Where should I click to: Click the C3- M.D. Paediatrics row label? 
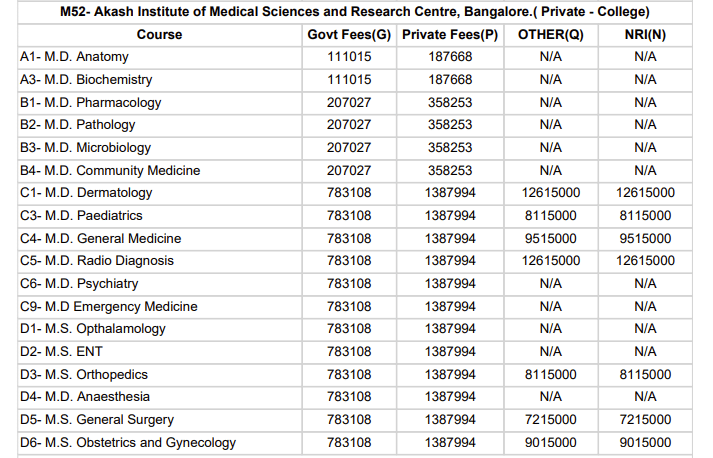pos(82,215)
